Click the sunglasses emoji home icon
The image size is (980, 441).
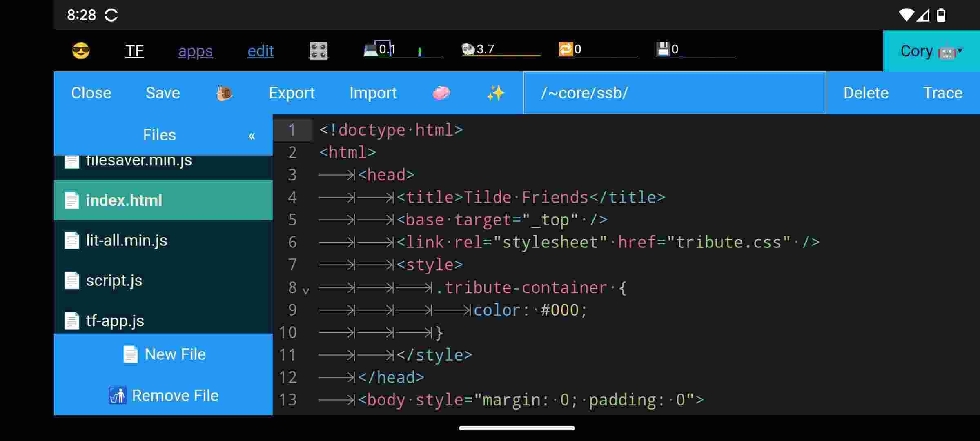click(81, 51)
